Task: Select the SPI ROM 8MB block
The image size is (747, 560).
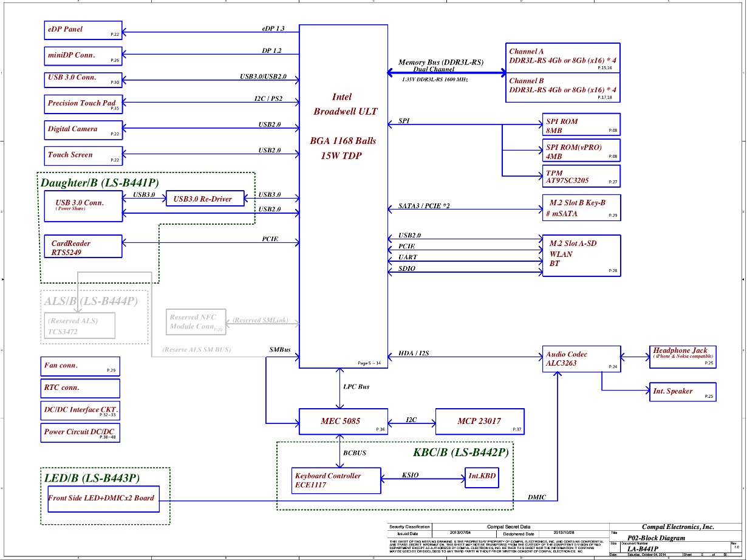Action: (x=581, y=125)
